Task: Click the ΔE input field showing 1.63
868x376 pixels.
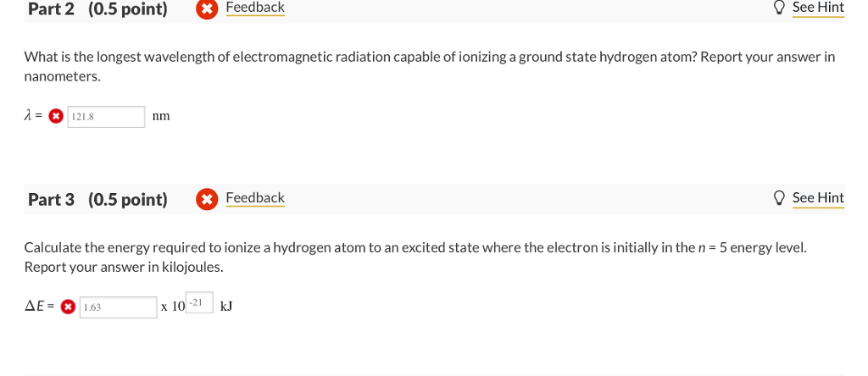Action: 118,307
